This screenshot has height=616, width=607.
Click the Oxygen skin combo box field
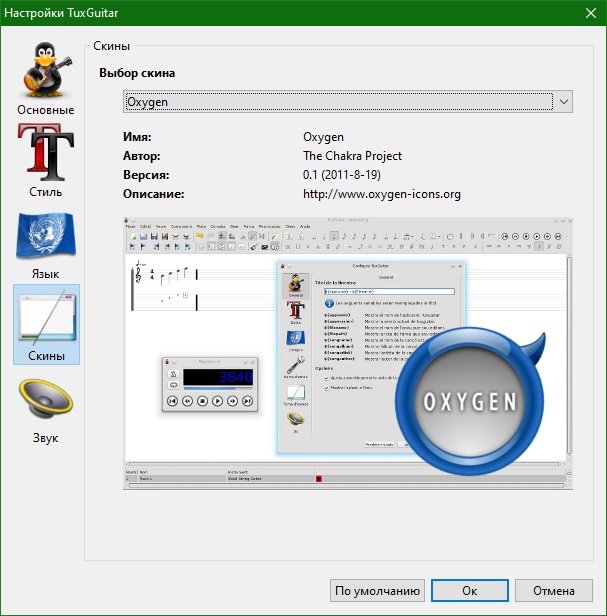point(348,102)
